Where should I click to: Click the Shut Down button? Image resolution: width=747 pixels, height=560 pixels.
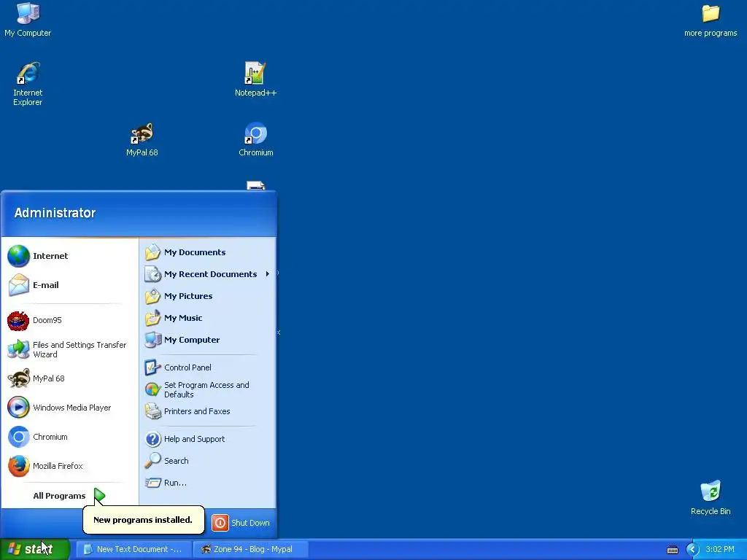point(241,523)
